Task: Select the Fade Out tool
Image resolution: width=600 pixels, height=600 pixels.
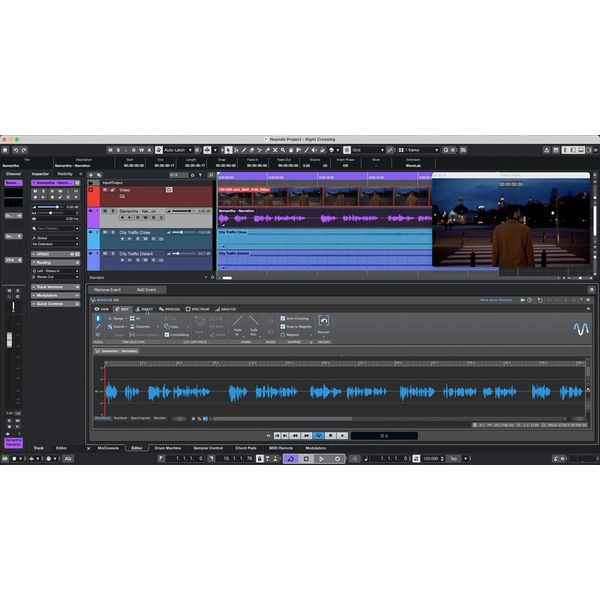Action: coord(253,325)
